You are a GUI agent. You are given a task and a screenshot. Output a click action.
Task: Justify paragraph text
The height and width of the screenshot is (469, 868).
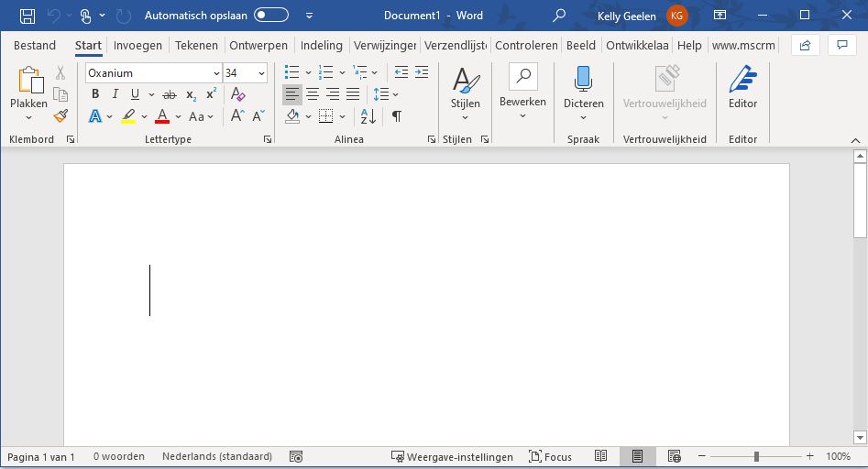[x=353, y=94]
